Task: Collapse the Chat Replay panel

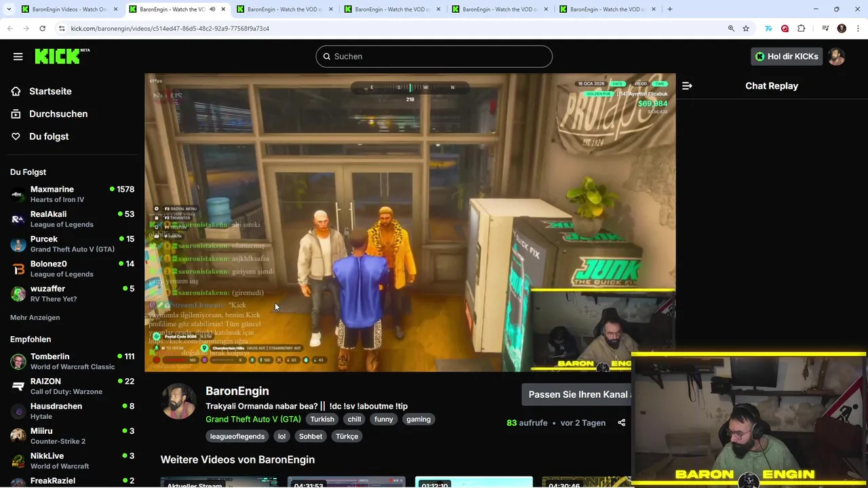Action: [x=687, y=86]
